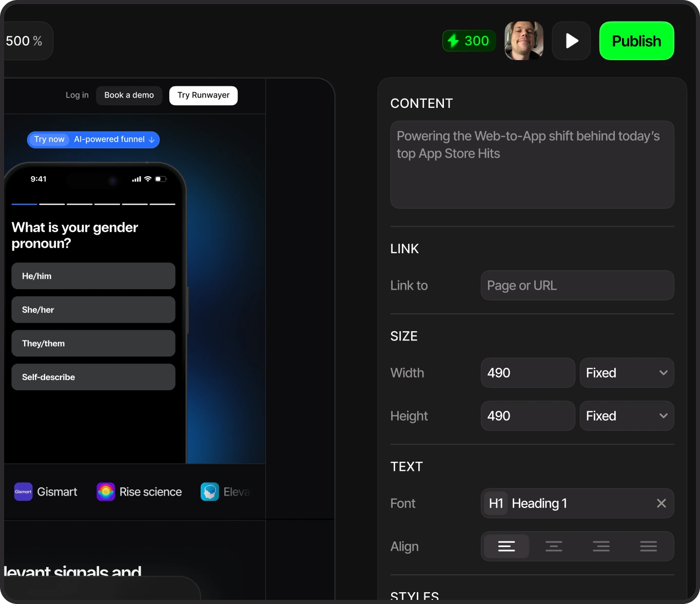Open the green lightning credits badge
This screenshot has width=700, height=604.
(468, 41)
